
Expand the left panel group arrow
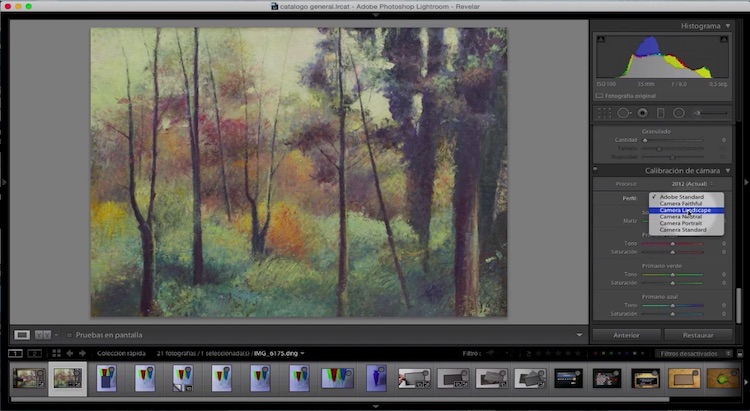[4, 182]
